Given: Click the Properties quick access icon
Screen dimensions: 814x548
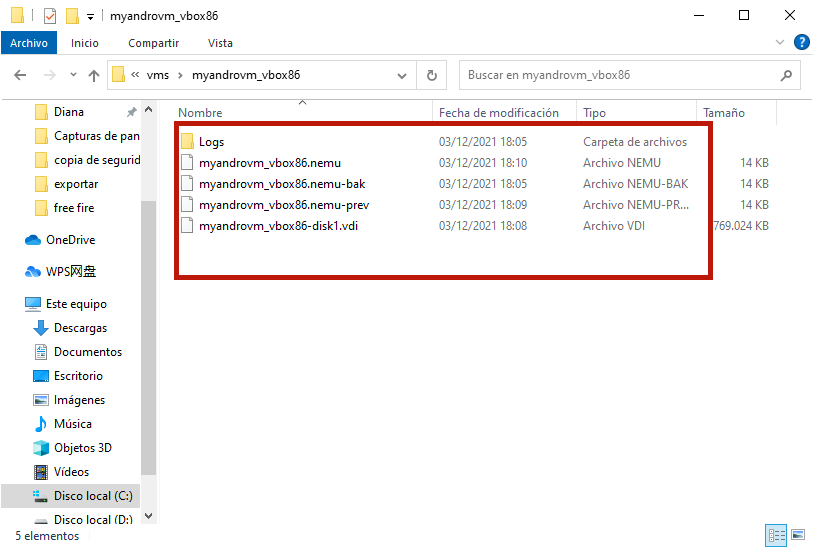Looking at the screenshot, I should pyautogui.click(x=50, y=16).
